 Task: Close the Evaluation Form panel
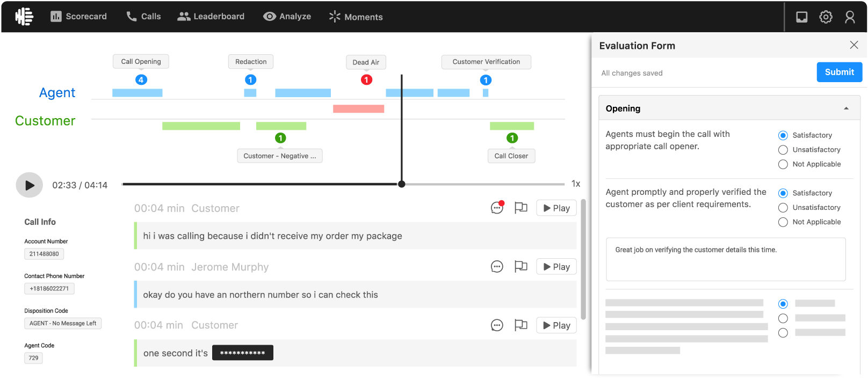pos(854,45)
